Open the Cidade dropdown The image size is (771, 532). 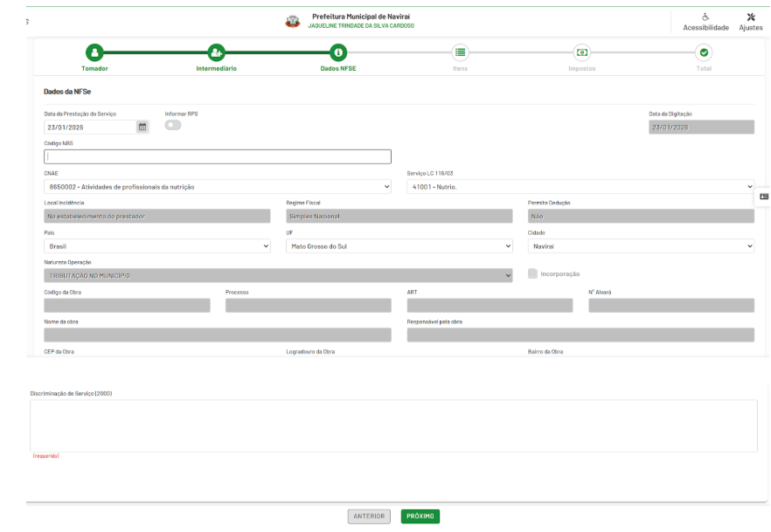point(640,246)
